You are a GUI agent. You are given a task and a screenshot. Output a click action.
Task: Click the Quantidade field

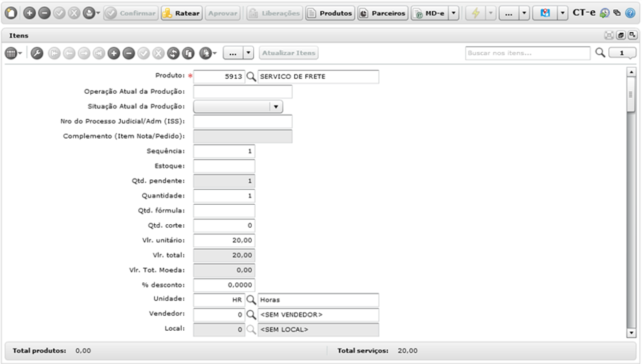tap(224, 196)
